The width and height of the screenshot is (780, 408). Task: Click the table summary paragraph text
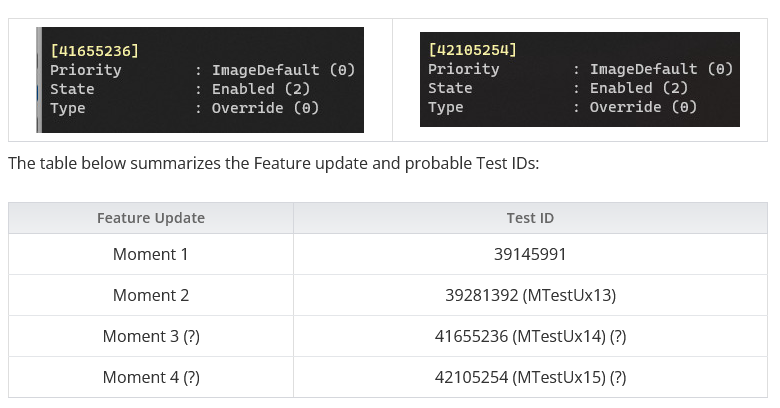273,164
